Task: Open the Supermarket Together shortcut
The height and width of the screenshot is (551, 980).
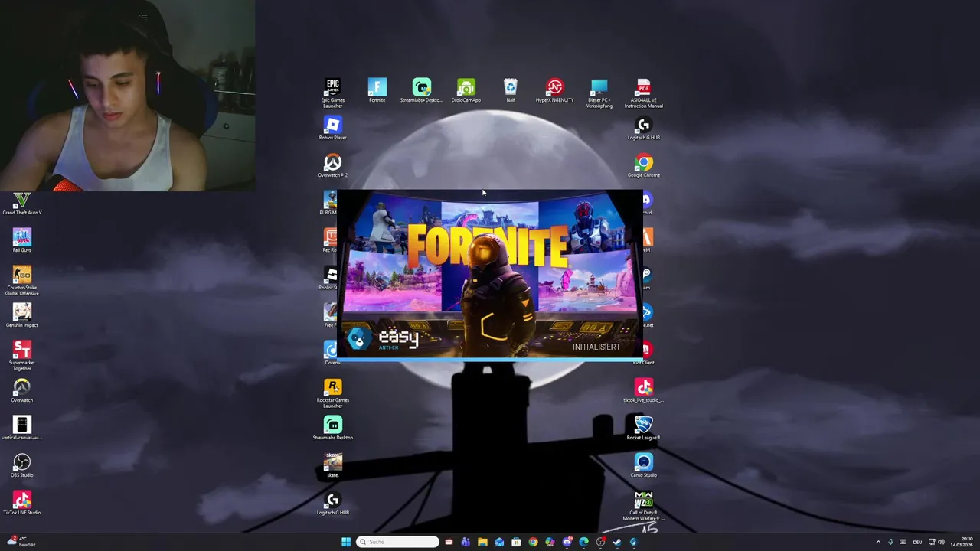Action: (x=21, y=355)
